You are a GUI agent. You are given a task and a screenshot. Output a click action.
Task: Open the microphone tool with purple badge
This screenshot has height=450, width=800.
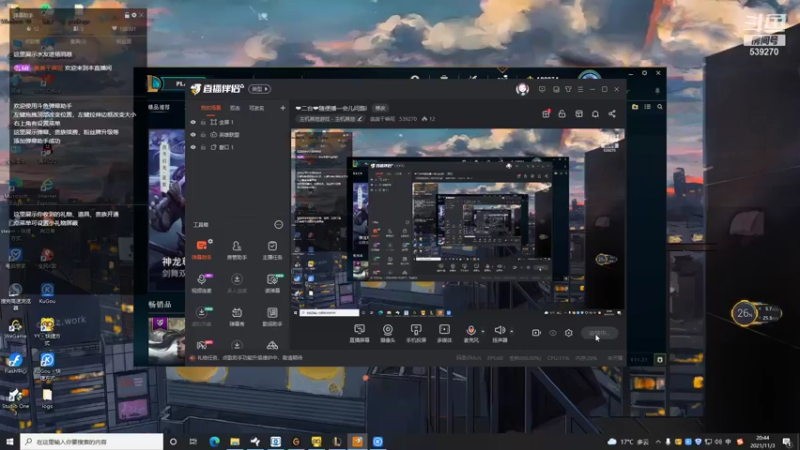pyautogui.click(x=202, y=283)
